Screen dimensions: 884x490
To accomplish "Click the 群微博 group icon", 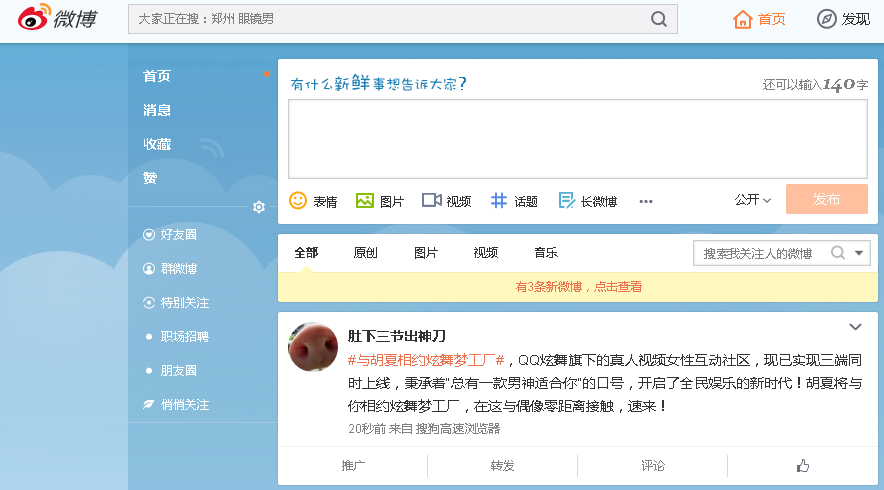I will (149, 269).
